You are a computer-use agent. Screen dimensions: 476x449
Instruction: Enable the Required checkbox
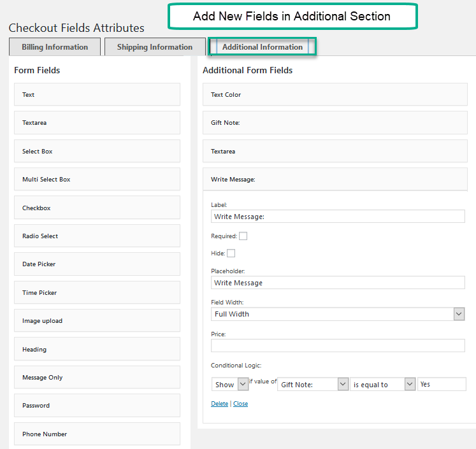point(243,236)
